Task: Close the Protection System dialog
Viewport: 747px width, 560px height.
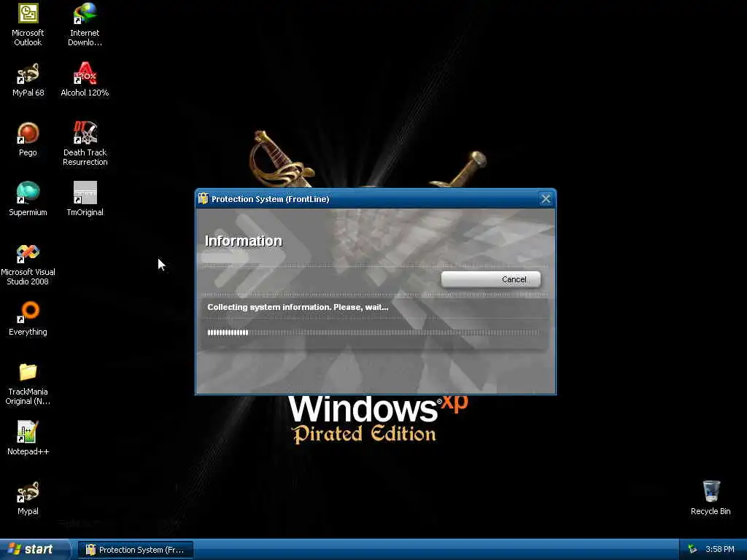Action: (x=546, y=199)
